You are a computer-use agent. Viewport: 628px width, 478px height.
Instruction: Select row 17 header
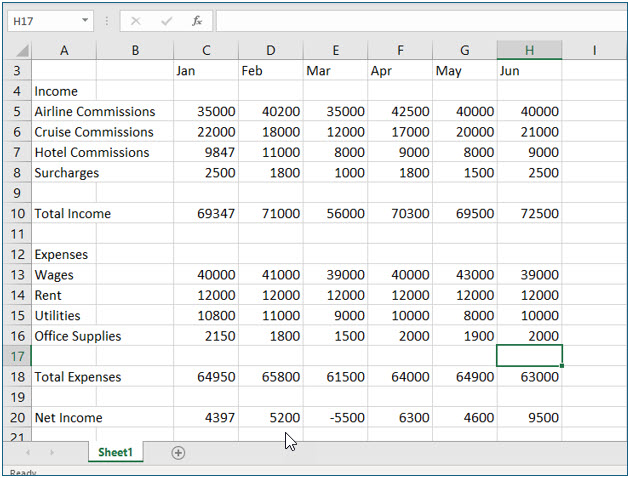pyautogui.click(x=17, y=356)
